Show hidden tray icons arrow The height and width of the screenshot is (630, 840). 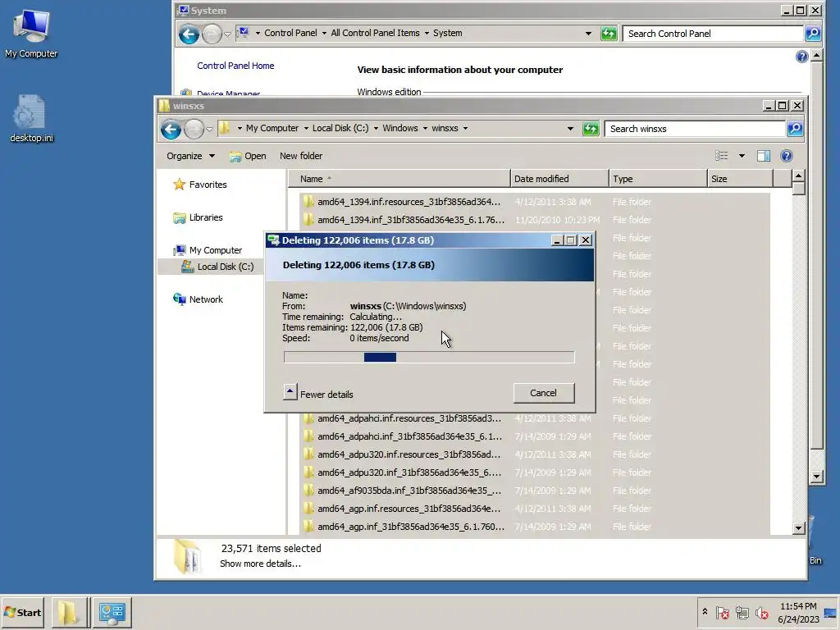705,612
